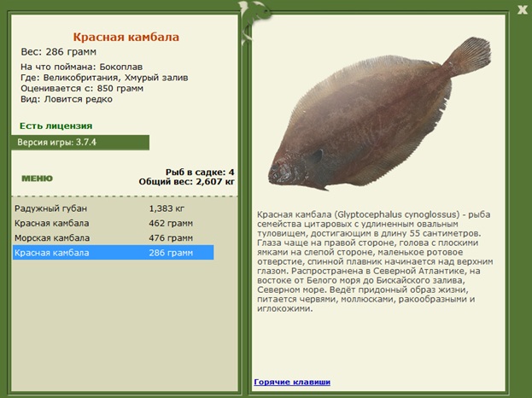
Task: Close the fish info window with X
Action: point(523,10)
